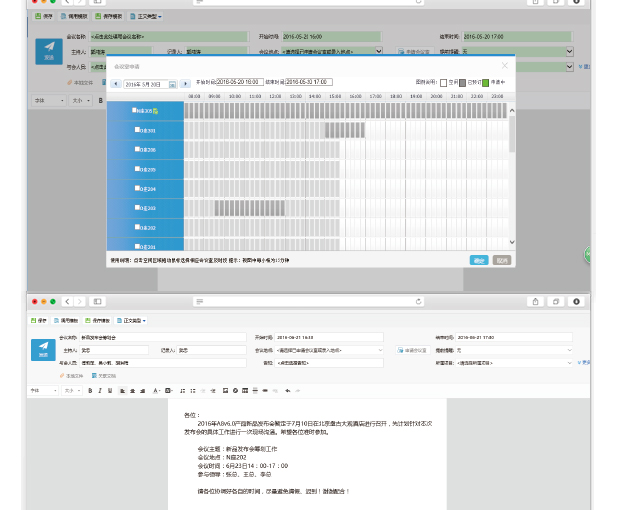This screenshot has width=617, height=510.
Task: Click the blue send paper-plane button in top window
Action: pyautogui.click(x=48, y=51)
